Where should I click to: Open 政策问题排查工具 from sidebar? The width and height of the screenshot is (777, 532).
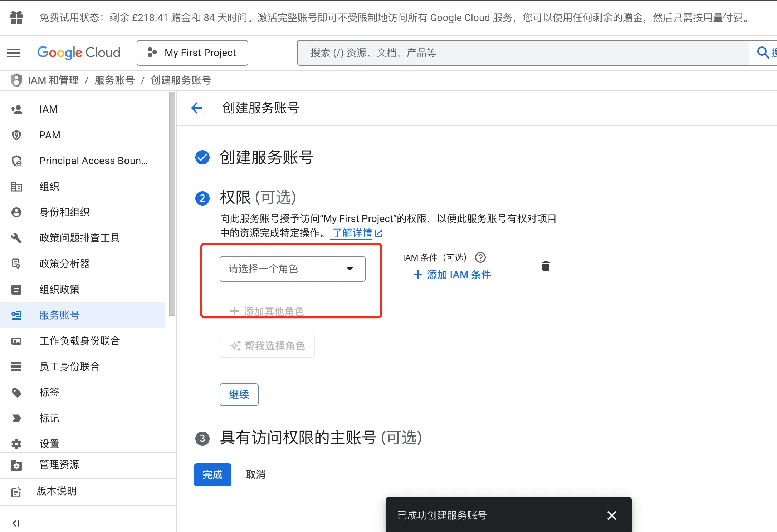tap(80, 238)
